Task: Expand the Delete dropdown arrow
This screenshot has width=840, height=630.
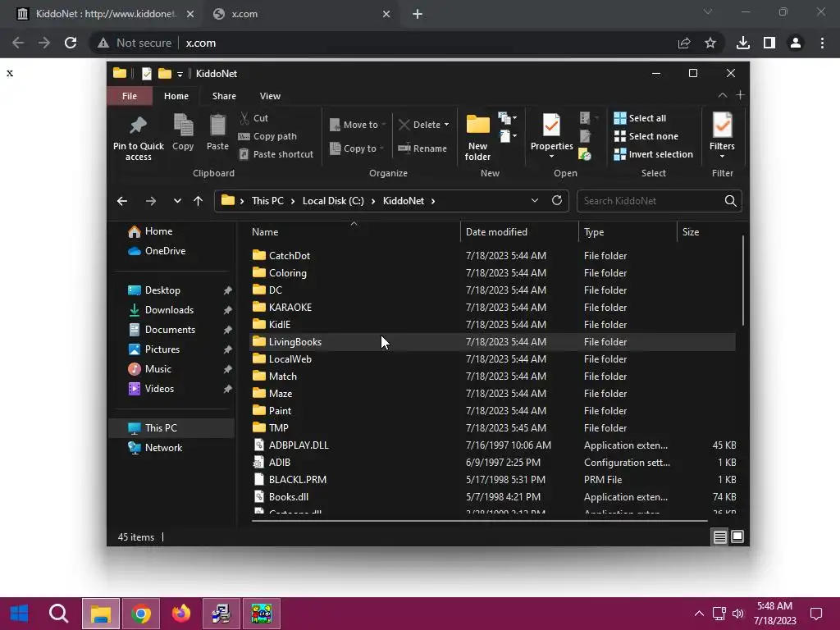Action: coord(447,125)
